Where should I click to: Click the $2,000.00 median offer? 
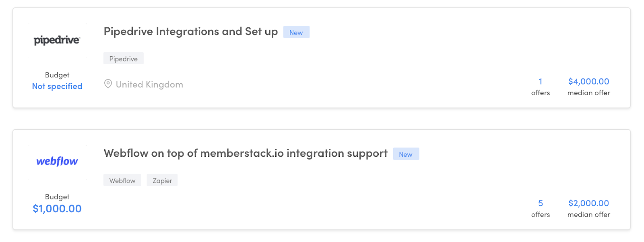pyautogui.click(x=588, y=203)
